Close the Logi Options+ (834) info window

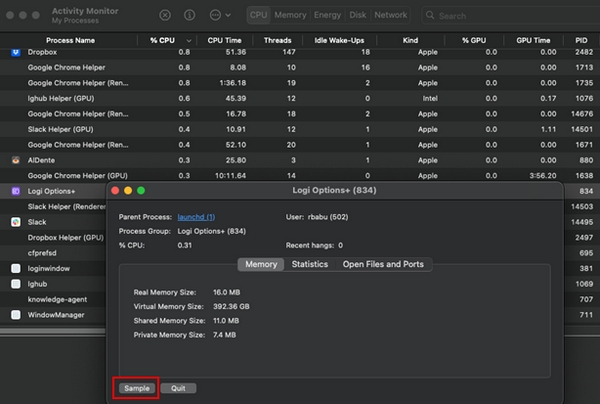coord(115,191)
